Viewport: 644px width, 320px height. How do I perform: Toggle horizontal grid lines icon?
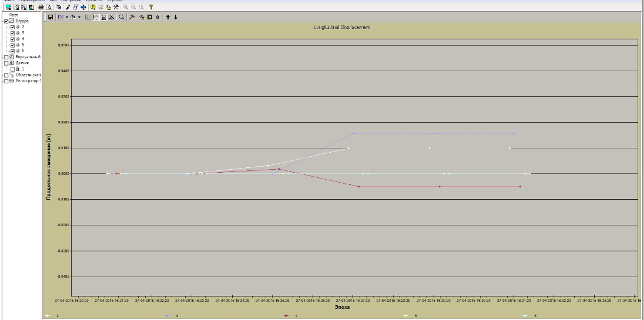click(x=96, y=17)
